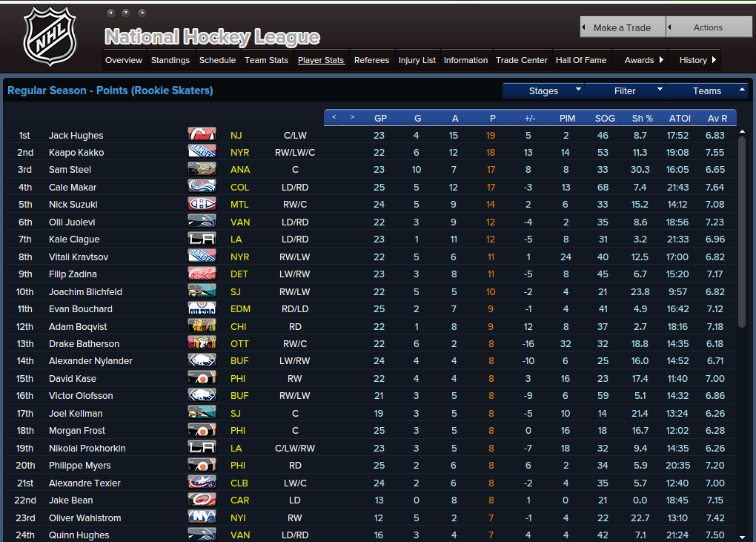Viewport: 756px width, 542px height.
Task: Open the Schedule tab
Action: click(217, 60)
